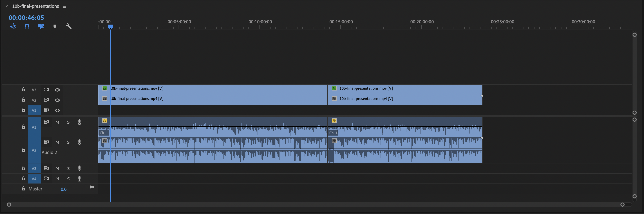Hide V2 track output eye
Image resolution: width=644 pixels, height=214 pixels.
pyautogui.click(x=57, y=100)
